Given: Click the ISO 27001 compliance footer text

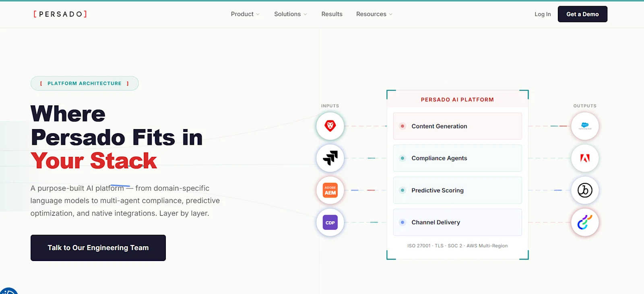Looking at the screenshot, I should click(x=457, y=246).
